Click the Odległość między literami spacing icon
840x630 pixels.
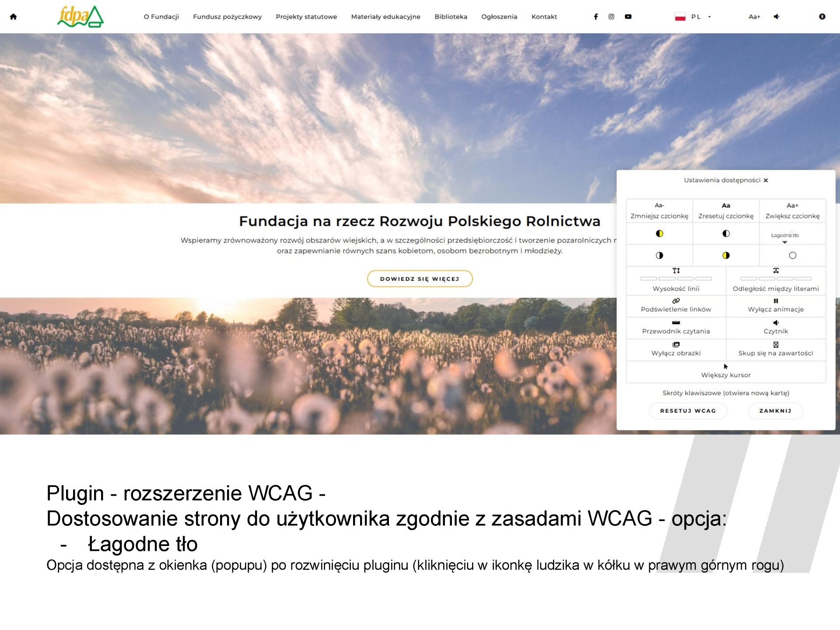point(776,271)
